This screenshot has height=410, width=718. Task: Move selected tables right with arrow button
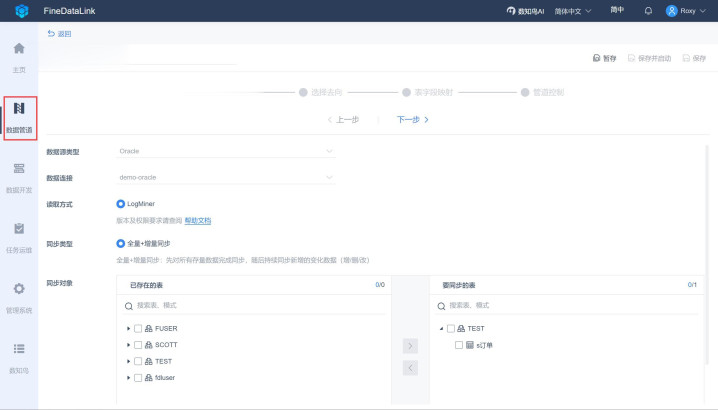click(x=410, y=346)
